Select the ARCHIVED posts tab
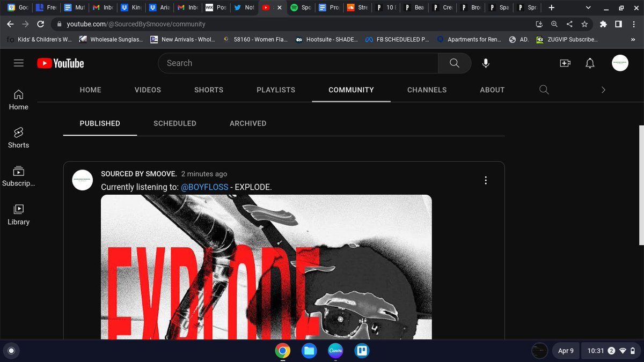This screenshot has height=362, width=644. [248, 123]
